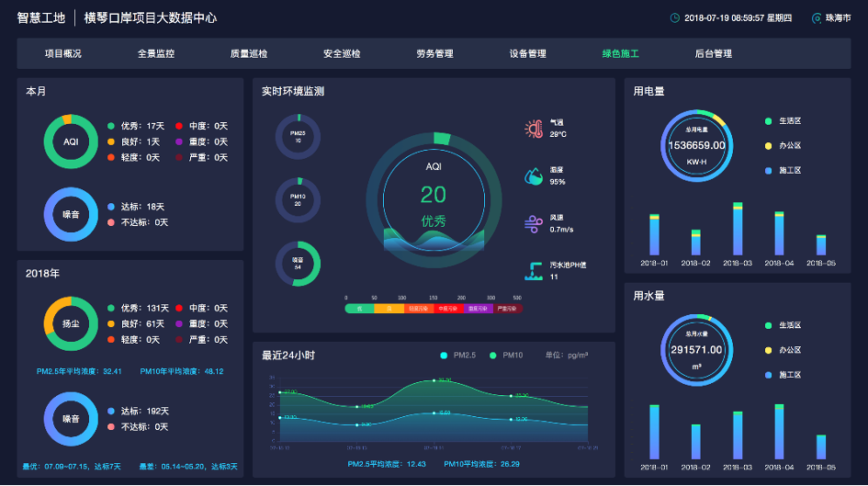Click the 2018-01 electricity bar
This screenshot has height=486, width=868.
tap(654, 234)
